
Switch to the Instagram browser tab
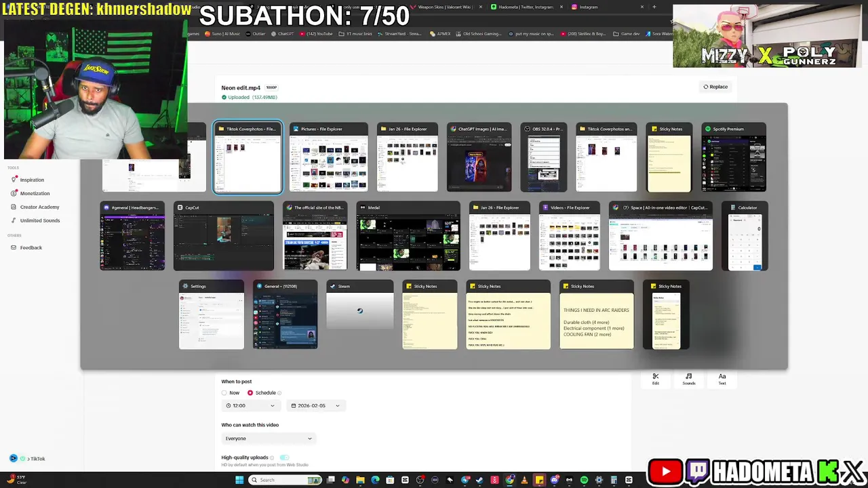(607, 7)
